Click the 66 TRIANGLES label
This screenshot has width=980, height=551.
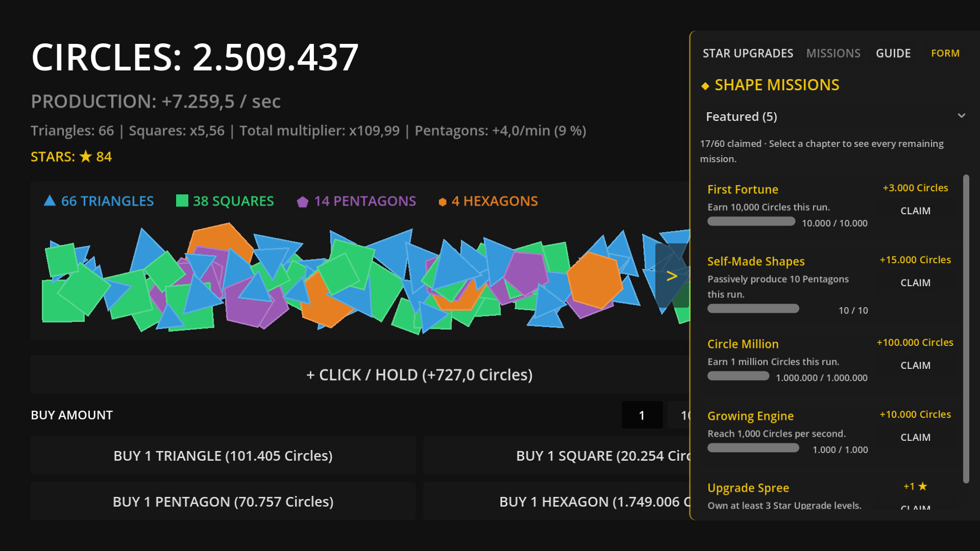(x=107, y=201)
